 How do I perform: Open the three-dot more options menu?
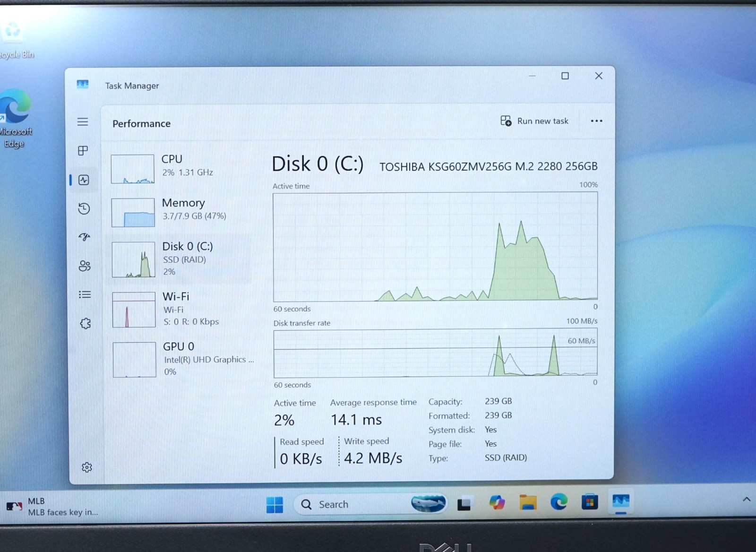(596, 121)
